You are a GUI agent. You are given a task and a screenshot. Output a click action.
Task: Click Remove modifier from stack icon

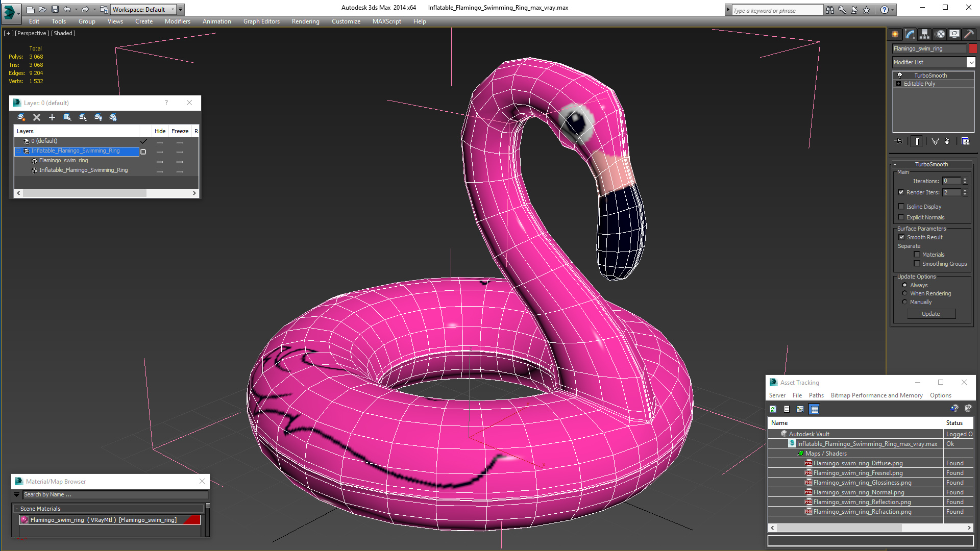tap(947, 141)
